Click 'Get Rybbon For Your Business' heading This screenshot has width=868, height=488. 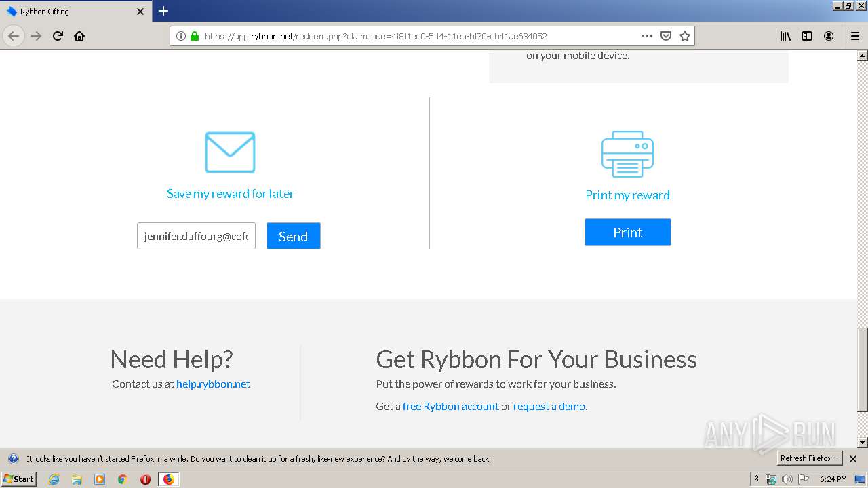(536, 359)
